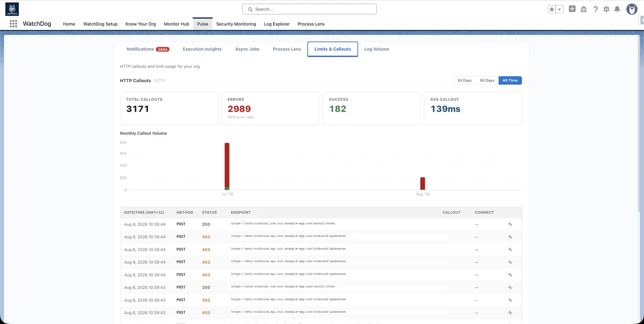644x324 pixels.
Task: Open the Salesforce guidance cloud icon
Action: (584, 9)
